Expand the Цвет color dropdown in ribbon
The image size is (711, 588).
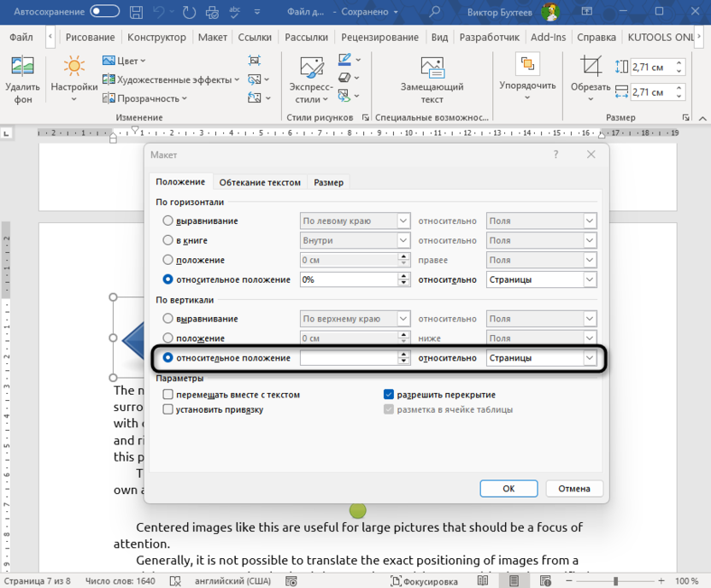click(x=124, y=61)
